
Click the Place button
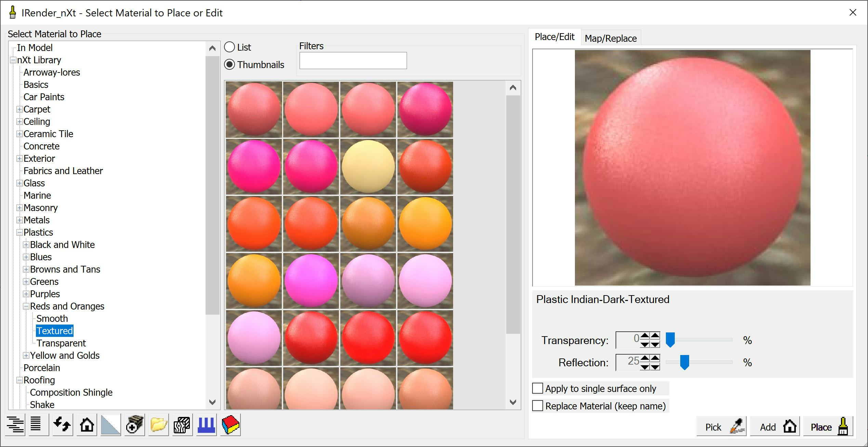pos(828,426)
